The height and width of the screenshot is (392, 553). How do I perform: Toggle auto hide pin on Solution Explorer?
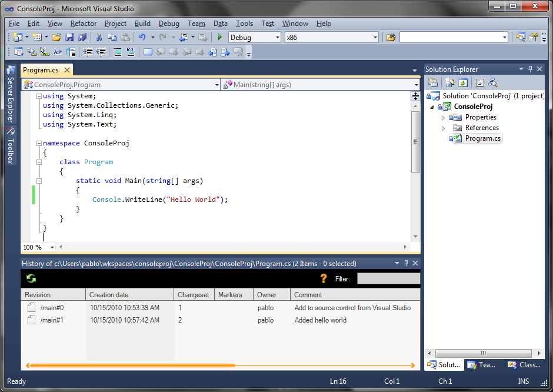pos(530,69)
